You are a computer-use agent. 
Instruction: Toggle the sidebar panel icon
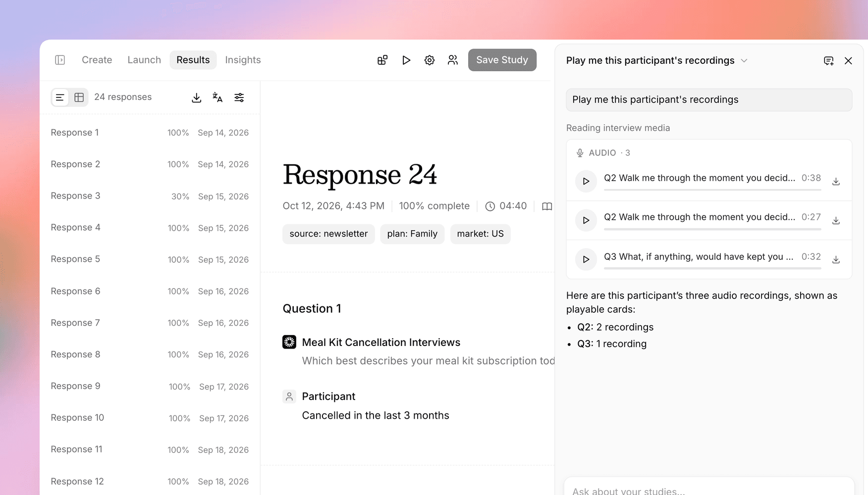60,60
